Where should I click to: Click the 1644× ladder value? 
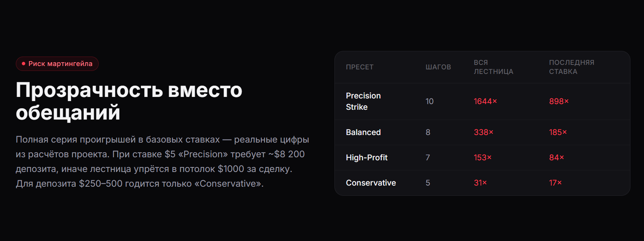coord(485,101)
